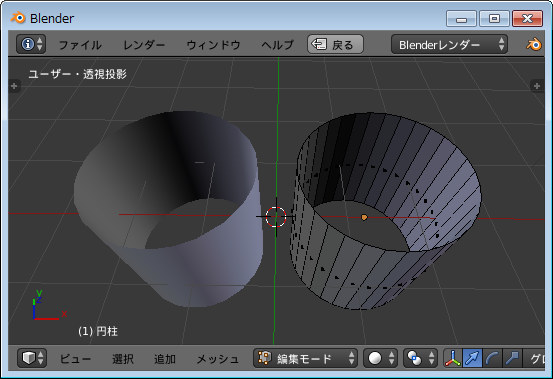Open the 3D View editor type selector
553x379 pixels.
tap(32, 358)
